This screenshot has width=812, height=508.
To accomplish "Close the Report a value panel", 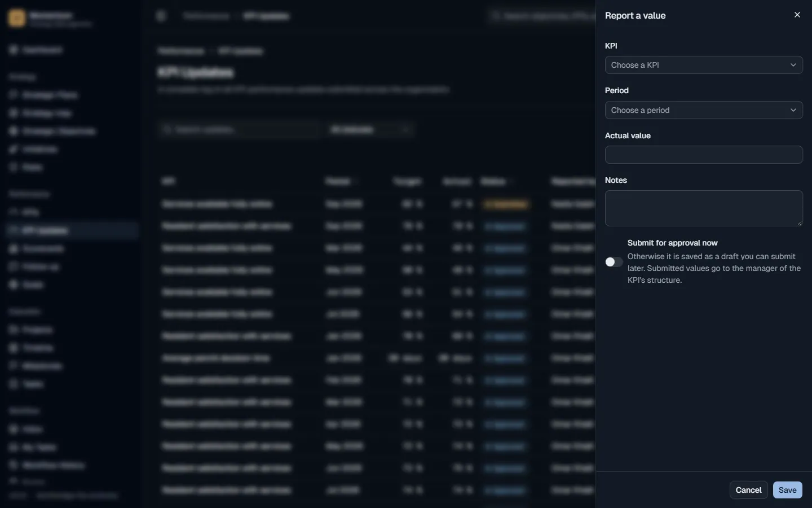I will [x=797, y=15].
